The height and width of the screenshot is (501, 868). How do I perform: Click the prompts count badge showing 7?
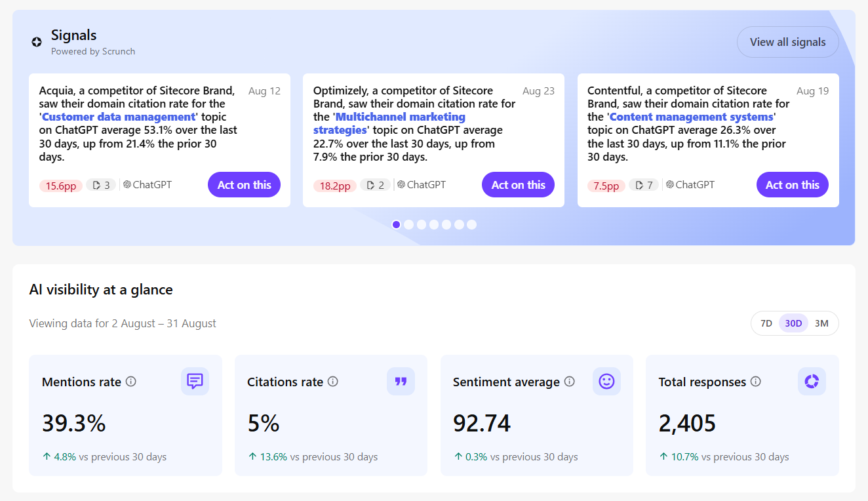(644, 186)
